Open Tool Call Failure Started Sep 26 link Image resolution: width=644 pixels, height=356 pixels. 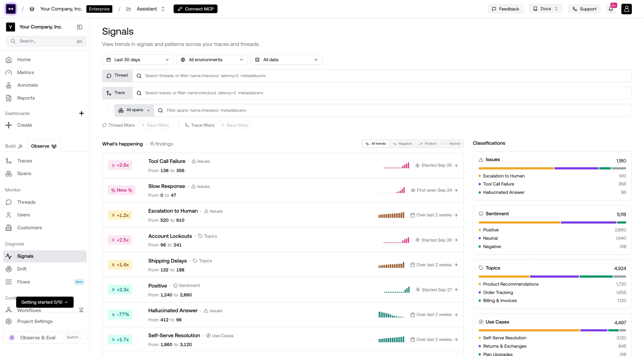click(437, 165)
